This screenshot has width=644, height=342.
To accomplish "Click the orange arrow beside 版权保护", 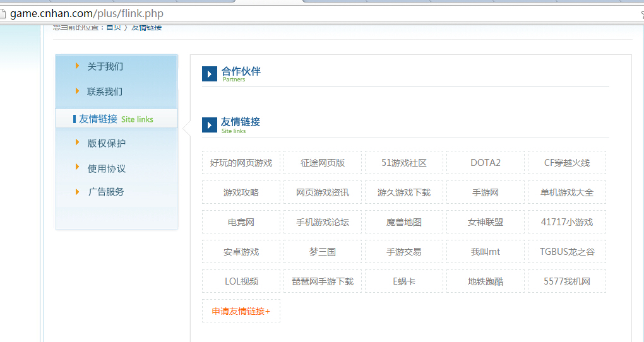I will coord(77,142).
